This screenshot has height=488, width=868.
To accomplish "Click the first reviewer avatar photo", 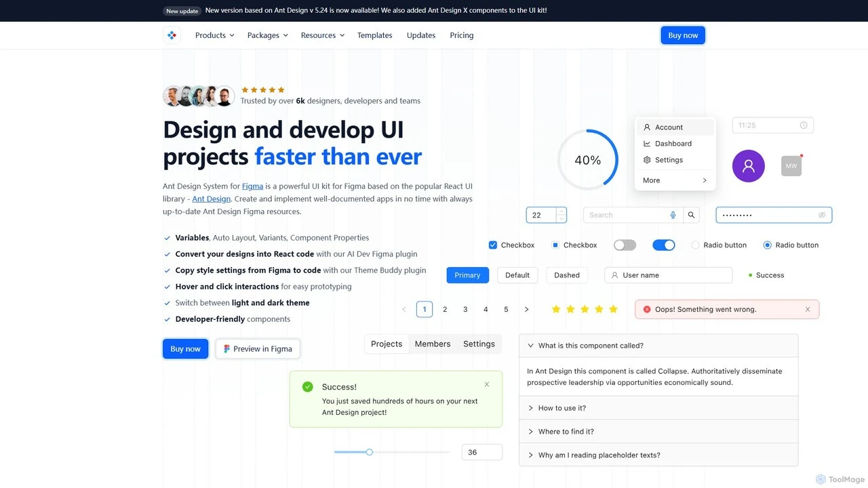I will (x=174, y=96).
